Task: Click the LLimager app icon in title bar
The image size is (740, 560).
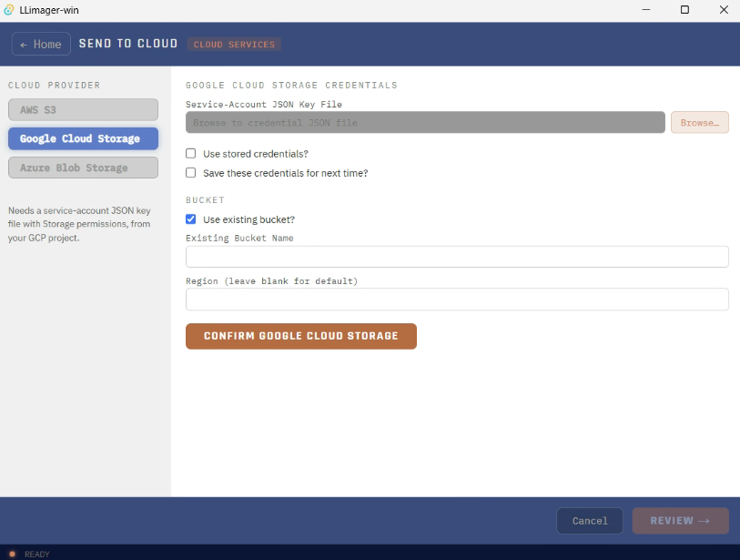Action: pyautogui.click(x=9, y=10)
